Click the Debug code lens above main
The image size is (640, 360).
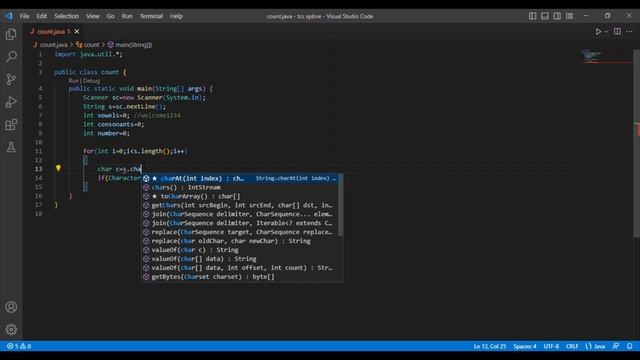click(91, 81)
